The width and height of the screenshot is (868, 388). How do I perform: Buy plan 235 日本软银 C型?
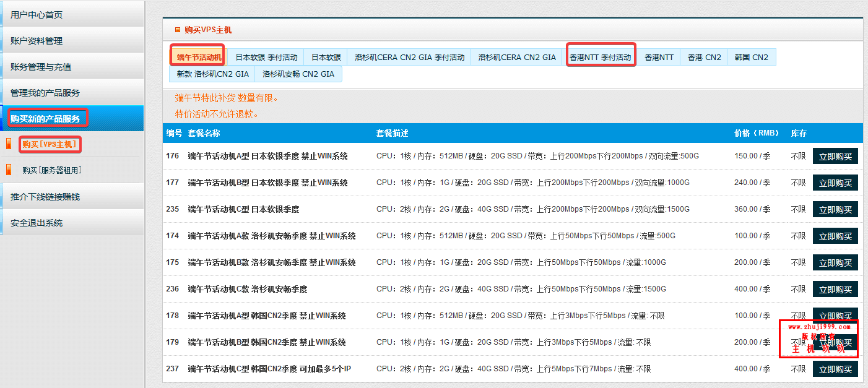(835, 210)
